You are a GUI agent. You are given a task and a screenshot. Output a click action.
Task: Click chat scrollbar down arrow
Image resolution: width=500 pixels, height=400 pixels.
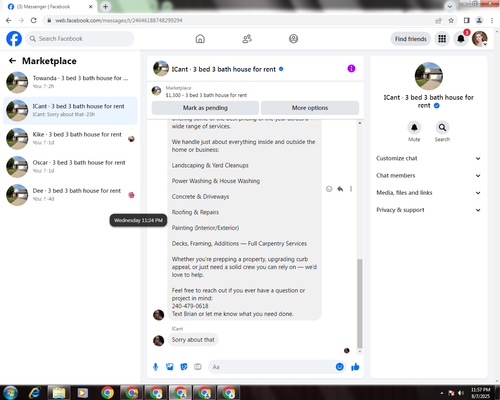[x=360, y=351]
